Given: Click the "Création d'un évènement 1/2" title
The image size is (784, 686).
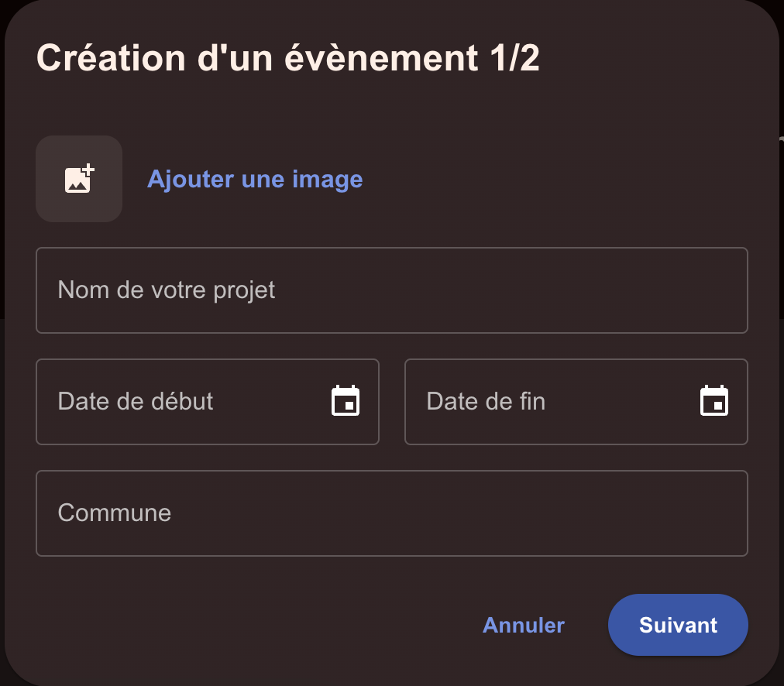Looking at the screenshot, I should (x=288, y=59).
